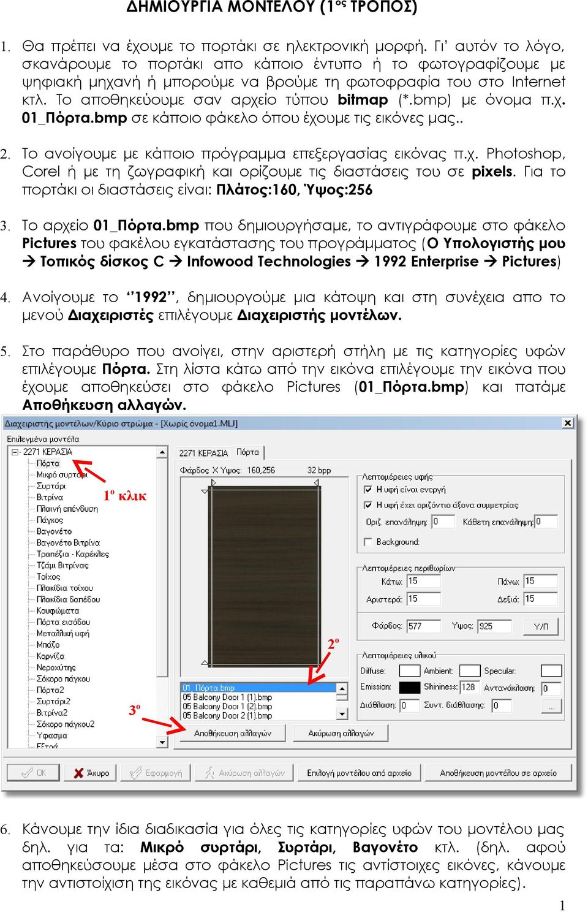Click the Οριζ. επανάληψη input field

tap(443, 522)
